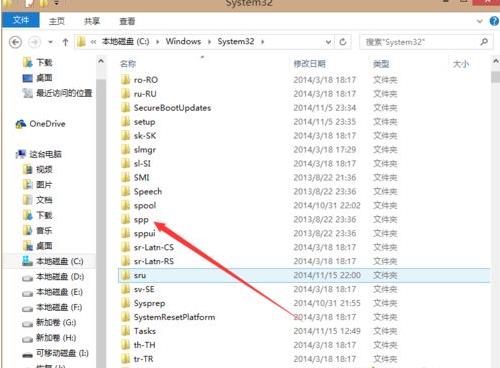The width and height of the screenshot is (500, 368).
Task: Select the spp folder icon
Action: pos(125,219)
